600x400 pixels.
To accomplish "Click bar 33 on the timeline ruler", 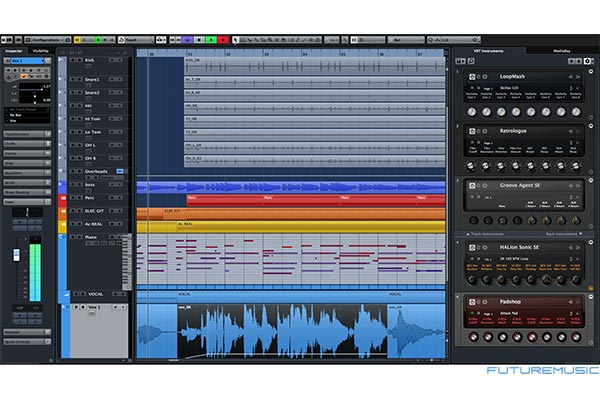I will [266, 54].
